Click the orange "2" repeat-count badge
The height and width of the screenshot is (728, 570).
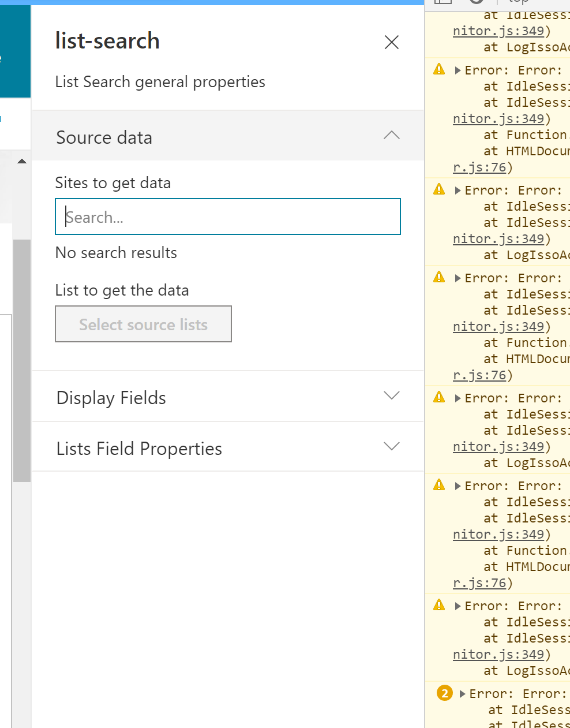click(x=444, y=693)
